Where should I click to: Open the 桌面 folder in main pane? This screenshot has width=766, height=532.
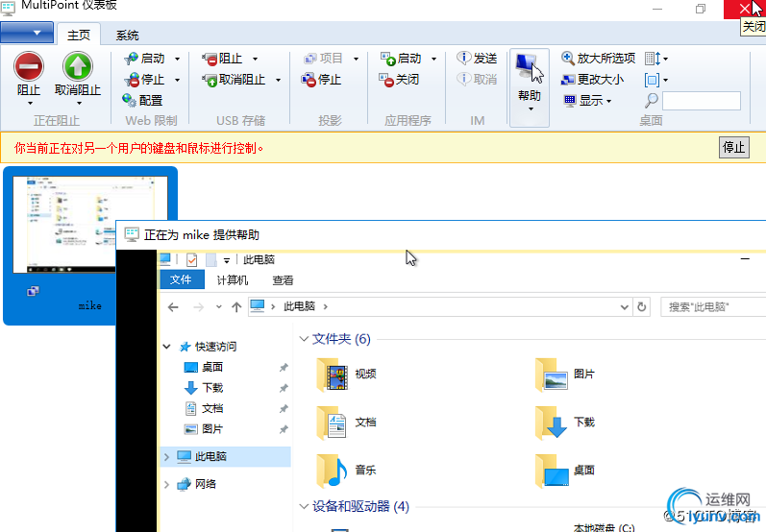point(565,471)
